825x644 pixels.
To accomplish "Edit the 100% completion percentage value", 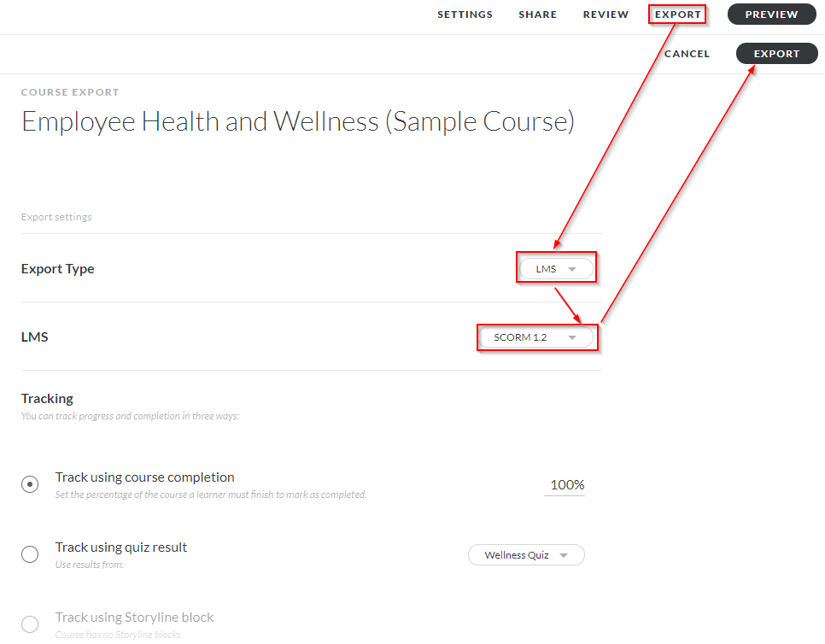I will pos(565,484).
